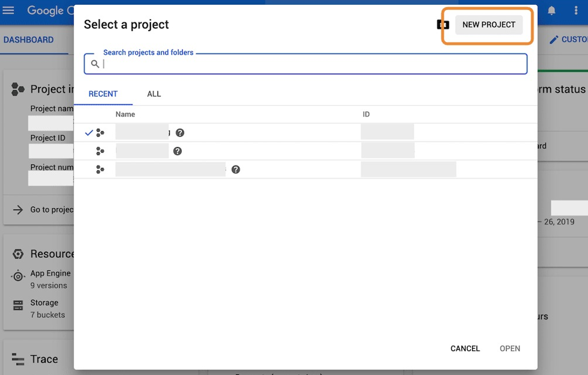Open the main navigation hamburger menu
The image size is (588, 375).
click(8, 10)
